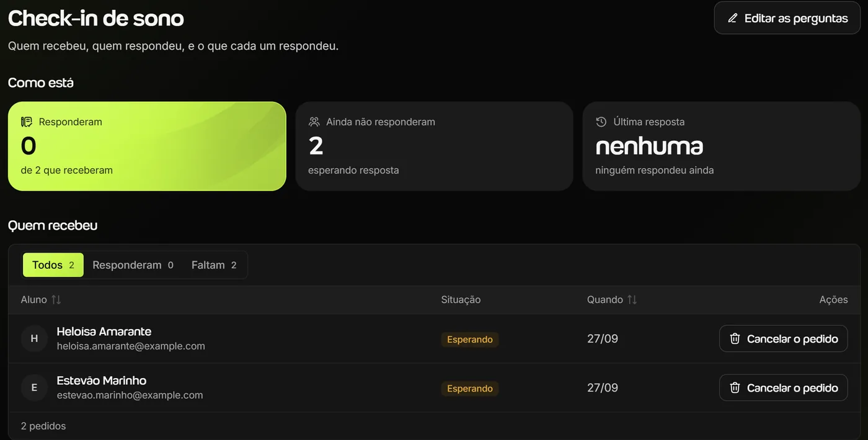
Task: Sort by the Aluno column arrows
Action: point(56,300)
